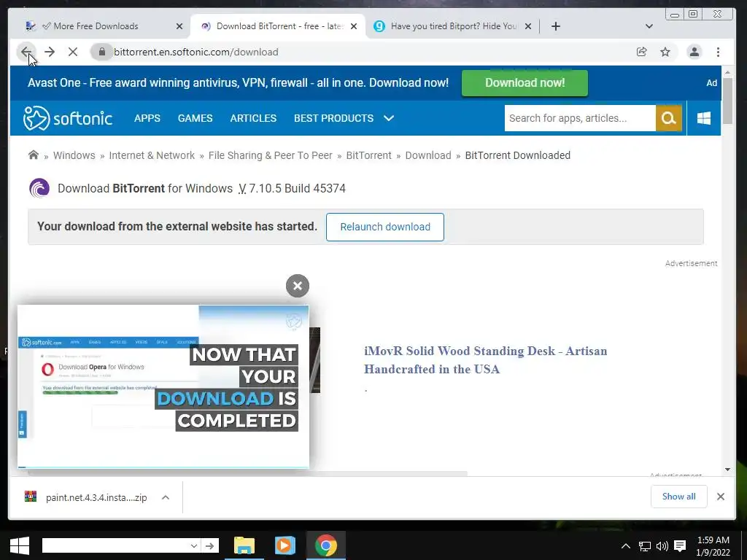The width and height of the screenshot is (747, 560).
Task: View site info via the lock icon
Action: (x=101, y=52)
